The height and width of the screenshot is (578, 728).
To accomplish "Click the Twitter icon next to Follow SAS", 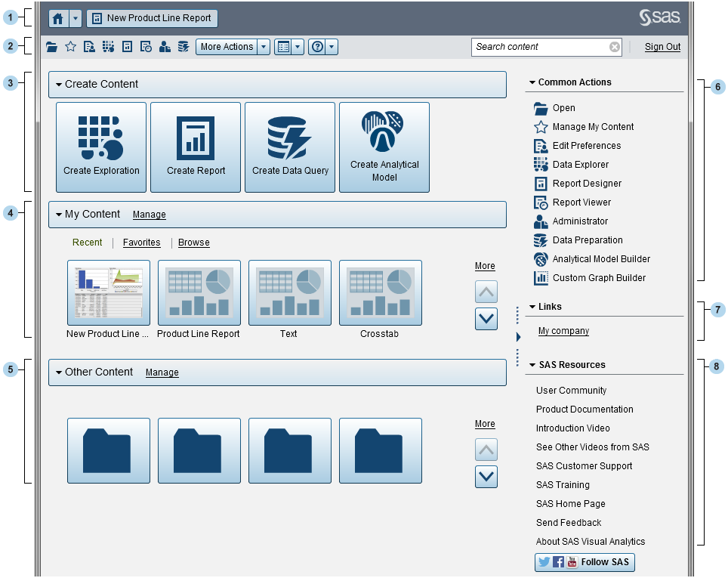I will pyautogui.click(x=544, y=562).
